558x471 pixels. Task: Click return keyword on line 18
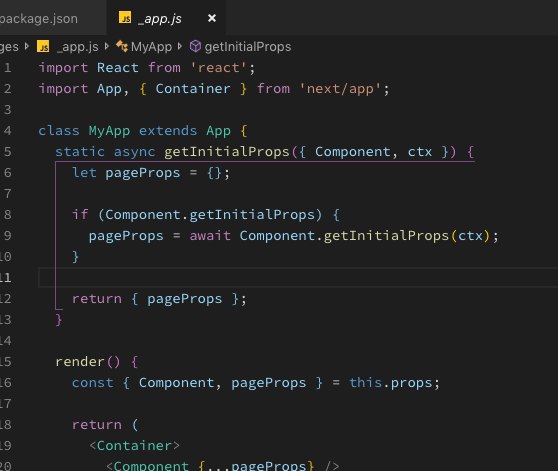pos(97,425)
